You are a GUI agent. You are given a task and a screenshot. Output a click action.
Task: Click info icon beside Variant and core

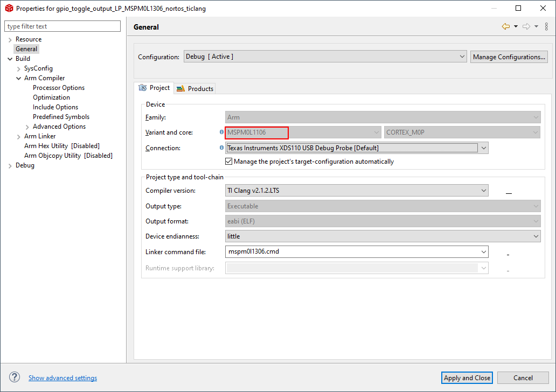[x=221, y=132]
